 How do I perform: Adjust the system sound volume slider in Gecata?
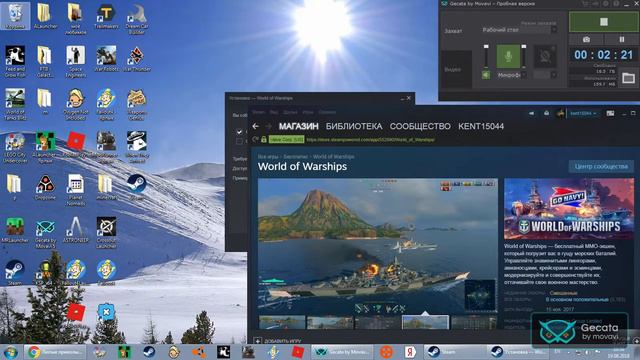(486, 56)
